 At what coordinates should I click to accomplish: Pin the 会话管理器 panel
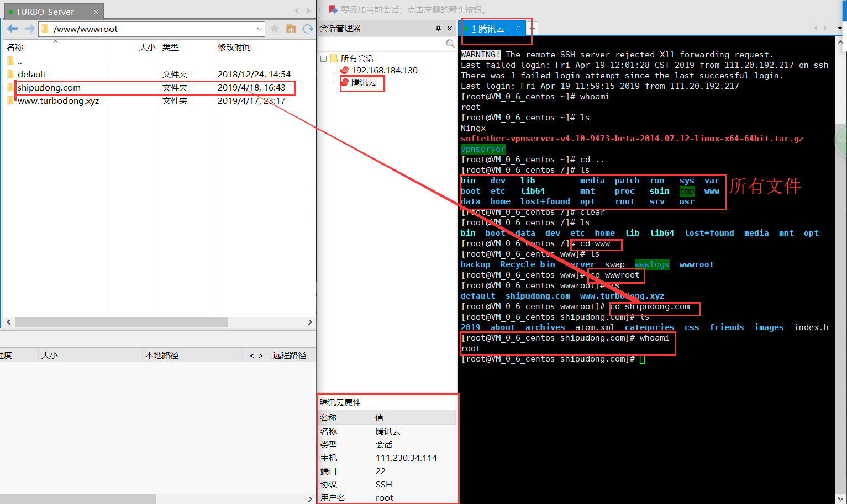coord(438,28)
